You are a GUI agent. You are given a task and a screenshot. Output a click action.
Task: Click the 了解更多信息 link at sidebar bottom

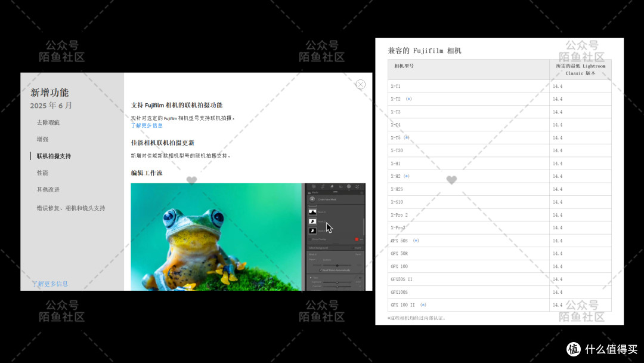coord(50,284)
